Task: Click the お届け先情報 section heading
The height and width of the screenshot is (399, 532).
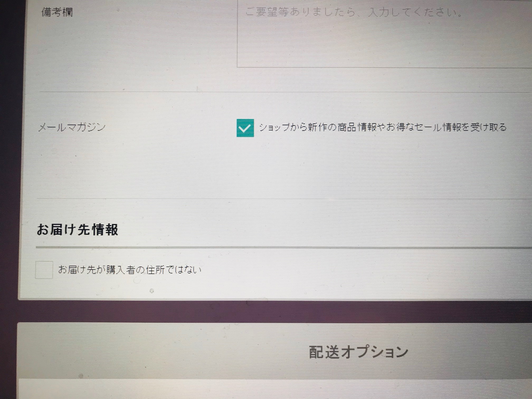Action: pos(77,230)
